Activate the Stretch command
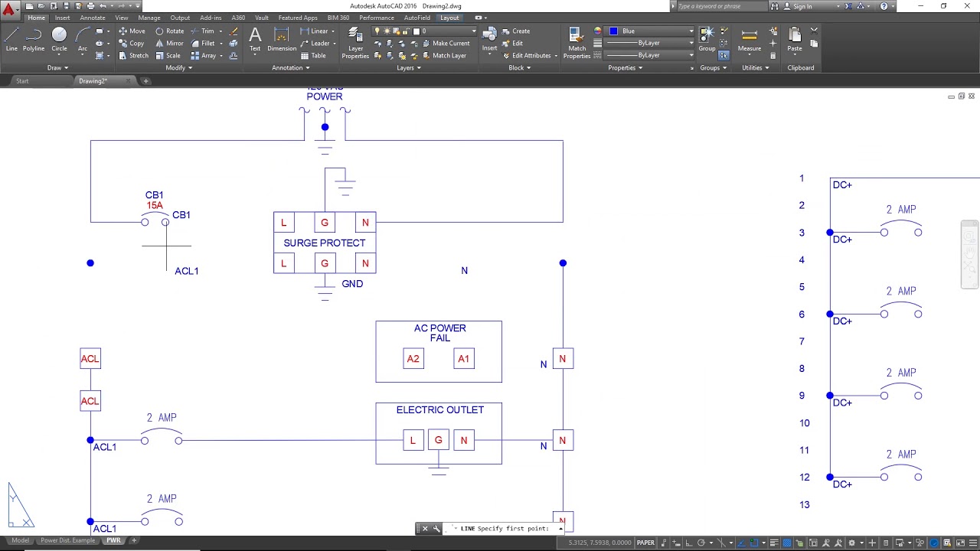This screenshot has height=551, width=980. (x=134, y=56)
